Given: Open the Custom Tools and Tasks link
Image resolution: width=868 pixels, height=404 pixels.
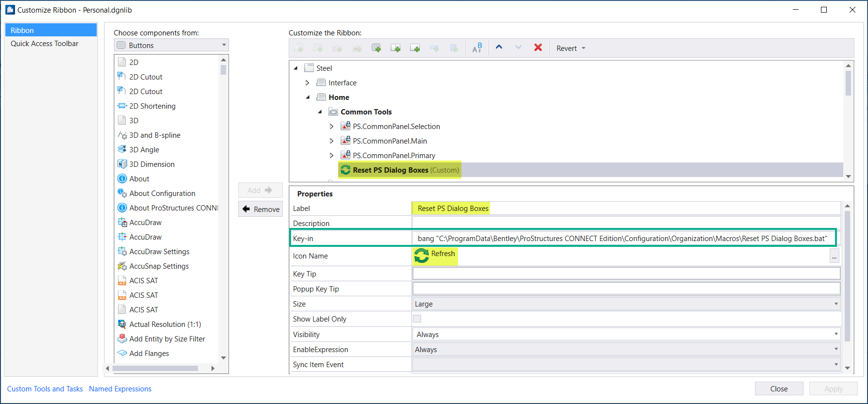Looking at the screenshot, I should 45,388.
